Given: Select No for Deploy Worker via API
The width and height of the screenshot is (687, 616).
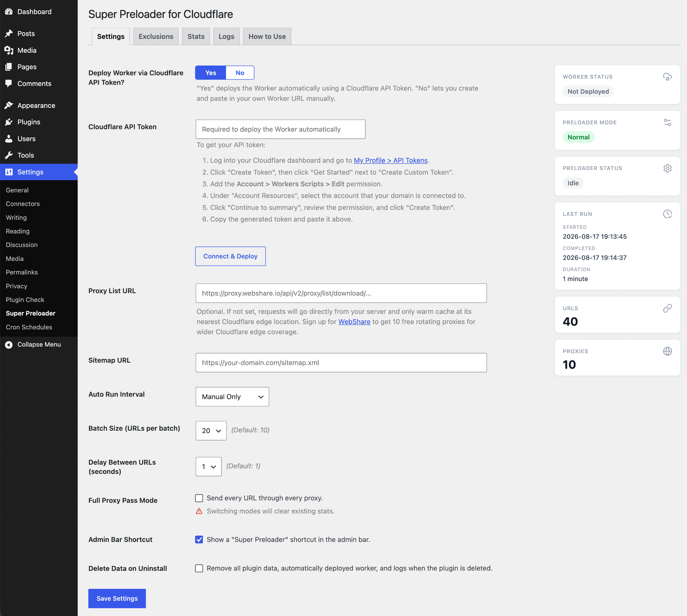Looking at the screenshot, I should click(x=240, y=73).
